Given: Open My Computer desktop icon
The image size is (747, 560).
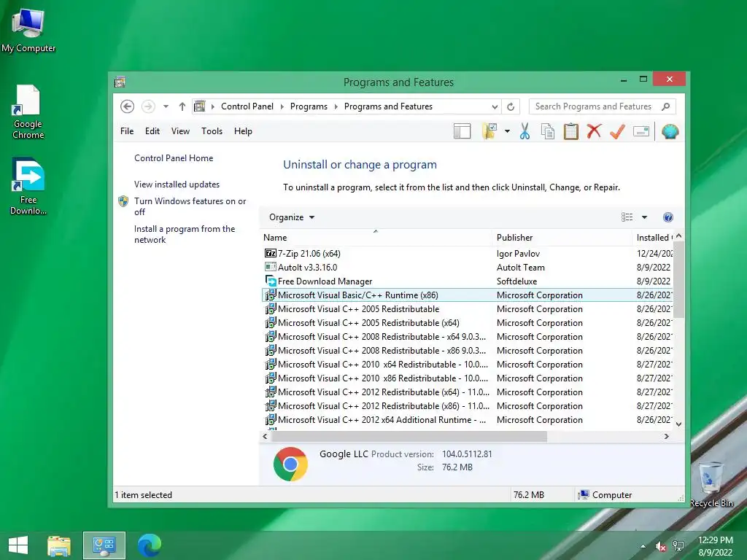Looking at the screenshot, I should 28,30.
